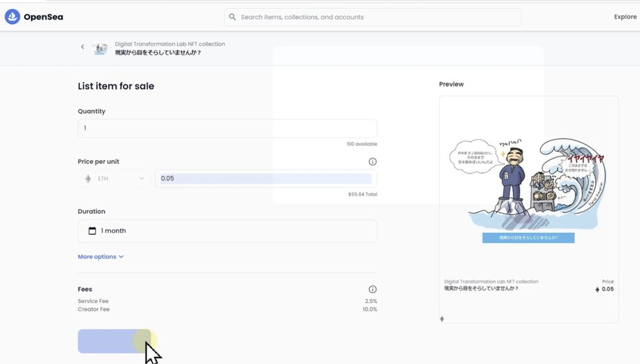The height and width of the screenshot is (364, 640).
Task: Click the '$55.64 Total' text
Action: point(362,194)
